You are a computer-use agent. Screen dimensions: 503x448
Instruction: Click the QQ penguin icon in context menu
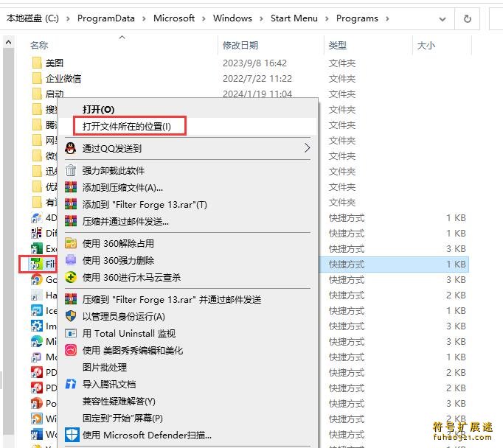(71, 148)
